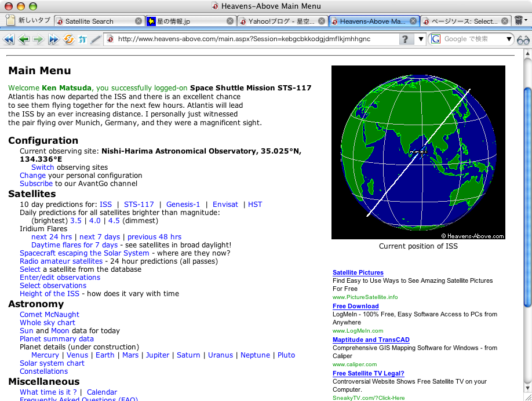The height and width of the screenshot is (401, 532).
Task: Select the Heavens-Above Main Menu tab
Action: point(374,21)
